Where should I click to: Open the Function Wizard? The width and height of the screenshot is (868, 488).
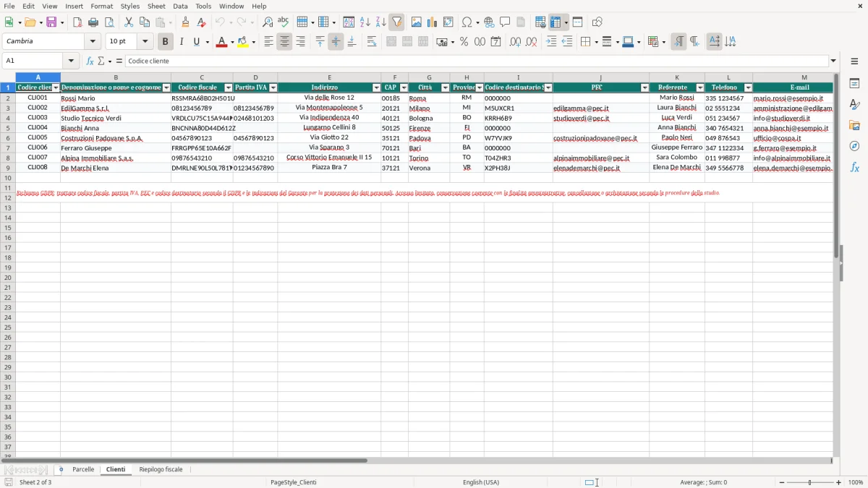pyautogui.click(x=90, y=61)
